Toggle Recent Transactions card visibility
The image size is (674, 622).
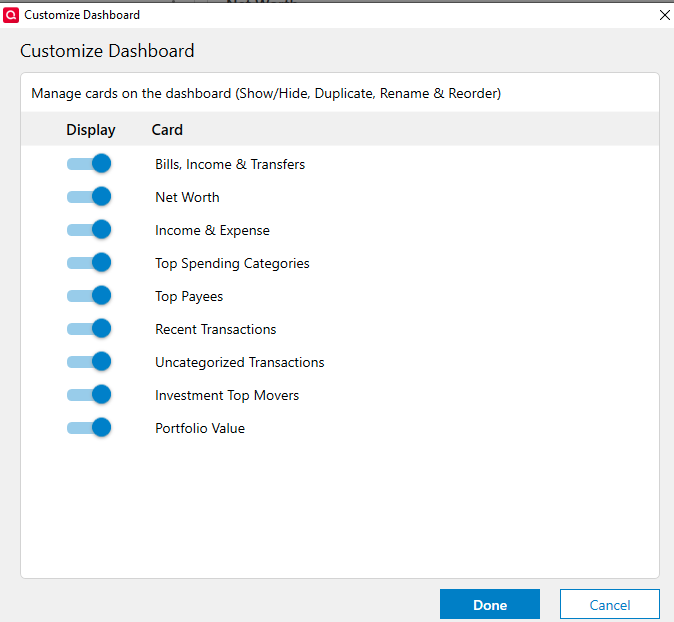[x=89, y=329]
